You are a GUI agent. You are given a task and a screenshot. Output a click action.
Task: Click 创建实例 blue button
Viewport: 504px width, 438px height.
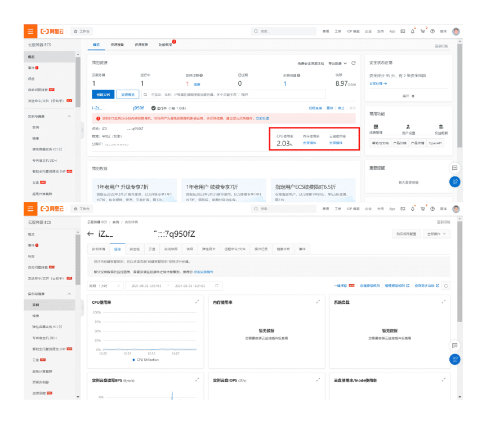click(103, 95)
